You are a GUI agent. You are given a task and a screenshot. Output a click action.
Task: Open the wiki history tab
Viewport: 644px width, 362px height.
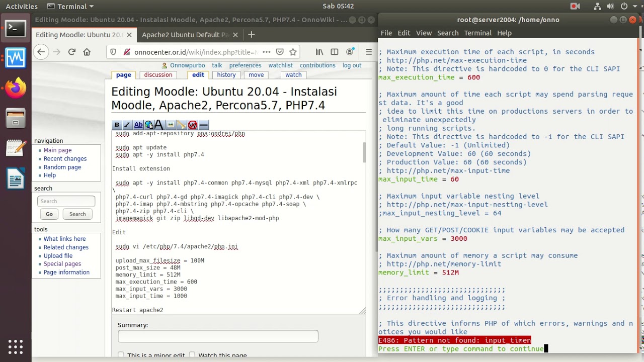point(226,74)
